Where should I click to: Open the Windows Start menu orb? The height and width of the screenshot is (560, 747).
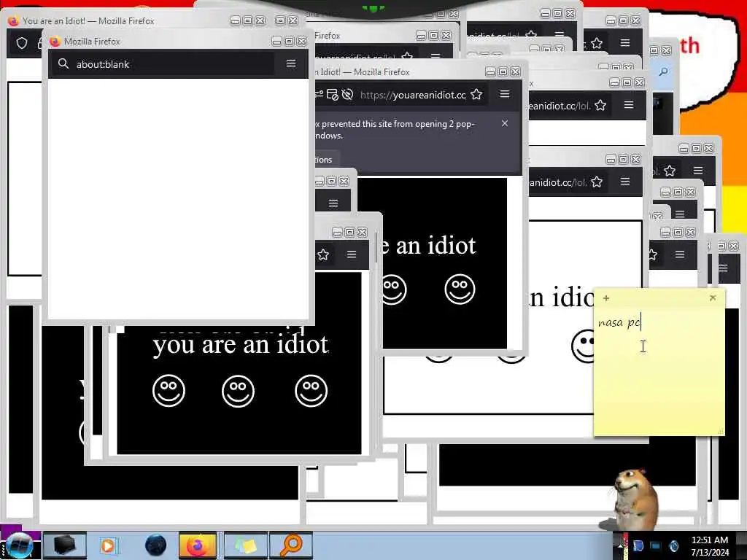pos(19,545)
